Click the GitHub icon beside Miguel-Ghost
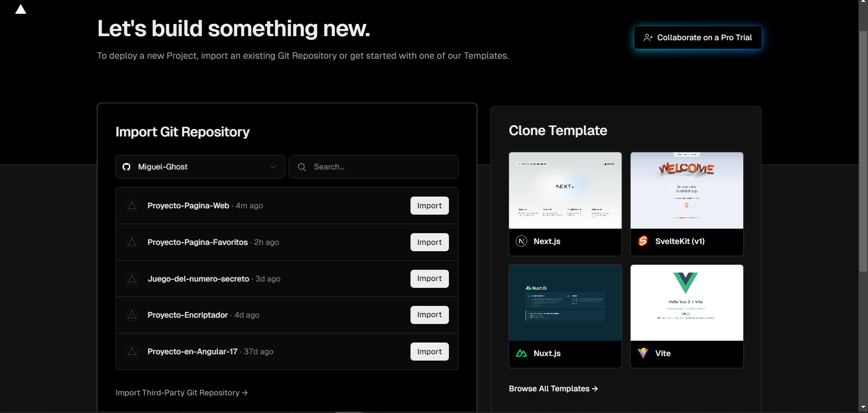 click(x=127, y=167)
